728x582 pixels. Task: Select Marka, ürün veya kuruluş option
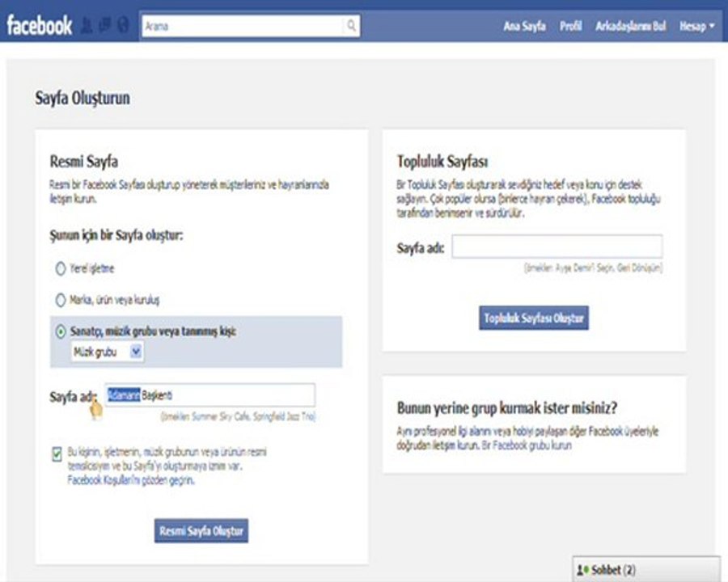click(61, 300)
